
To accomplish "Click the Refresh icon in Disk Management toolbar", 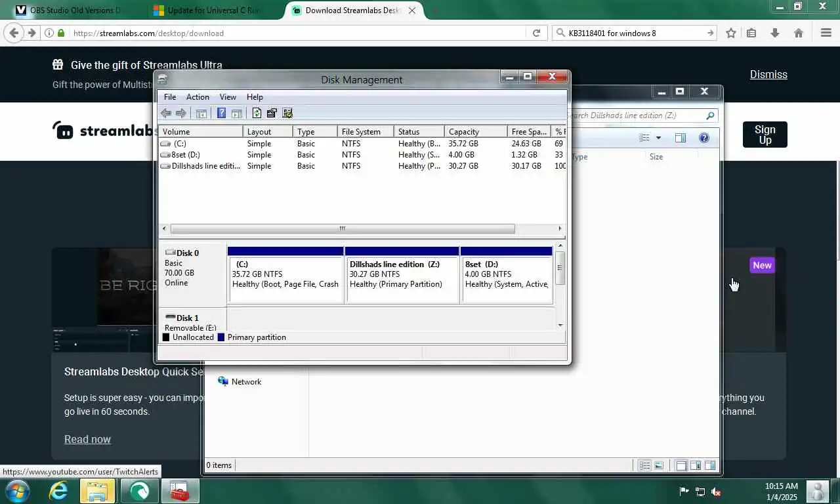I will coord(257,114).
